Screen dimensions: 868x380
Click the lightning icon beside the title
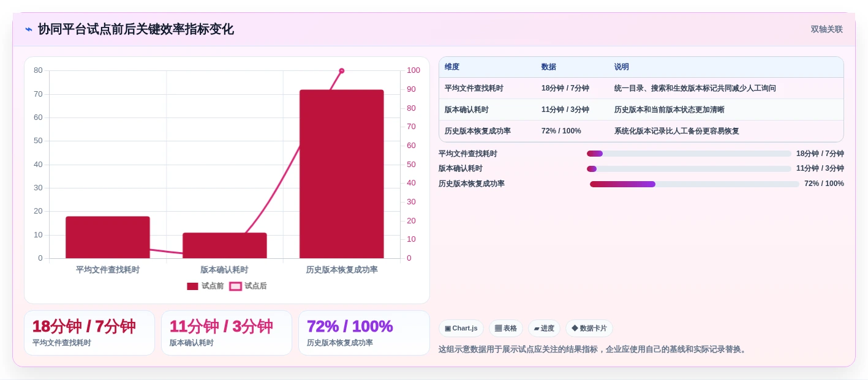point(29,29)
